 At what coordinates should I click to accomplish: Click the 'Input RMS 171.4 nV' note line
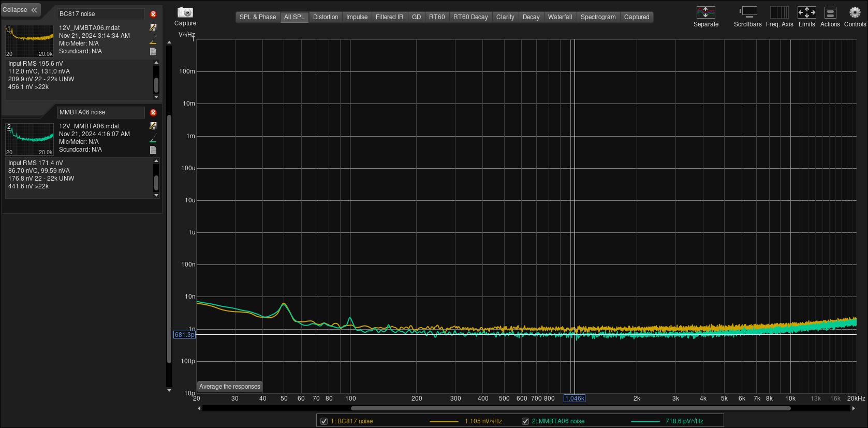coord(36,163)
